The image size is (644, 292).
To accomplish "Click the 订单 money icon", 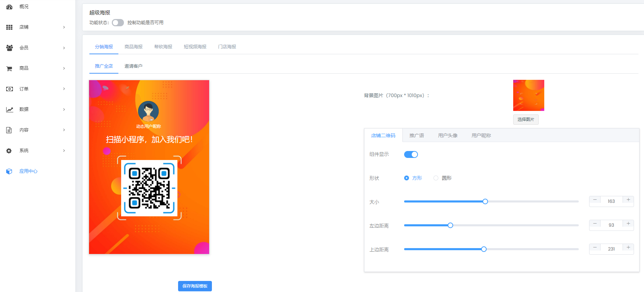I will (x=9, y=89).
